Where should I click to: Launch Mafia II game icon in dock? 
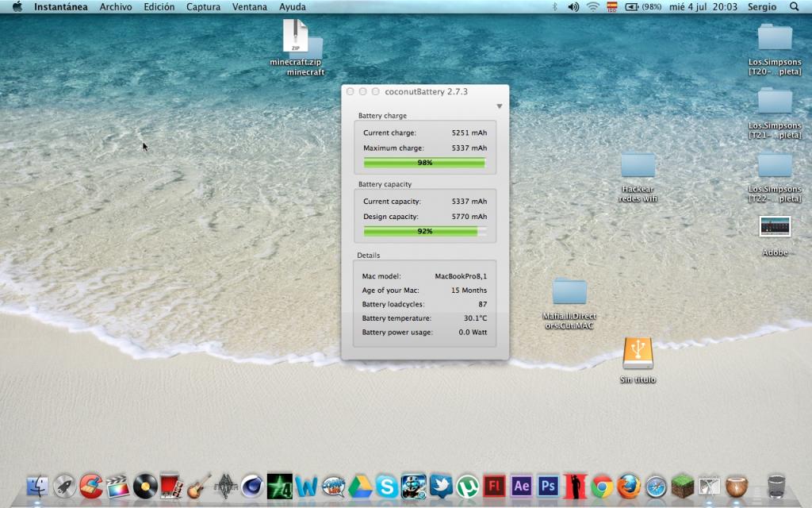click(576, 487)
